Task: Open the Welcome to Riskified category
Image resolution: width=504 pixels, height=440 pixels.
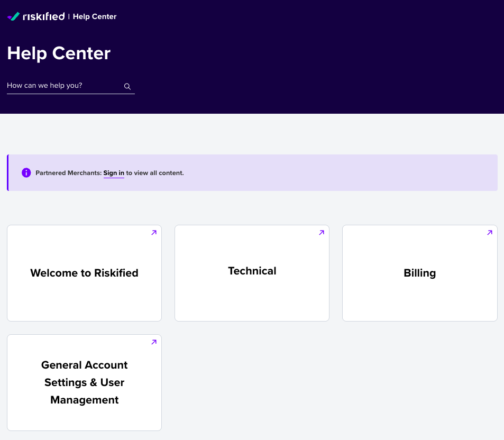Action: click(84, 273)
